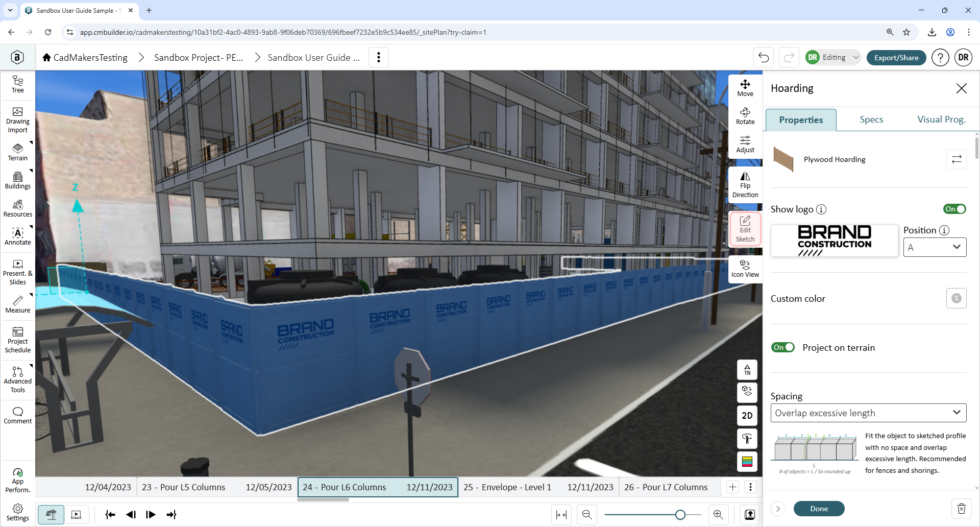
Task: Select the Properties tab
Action: click(x=801, y=120)
